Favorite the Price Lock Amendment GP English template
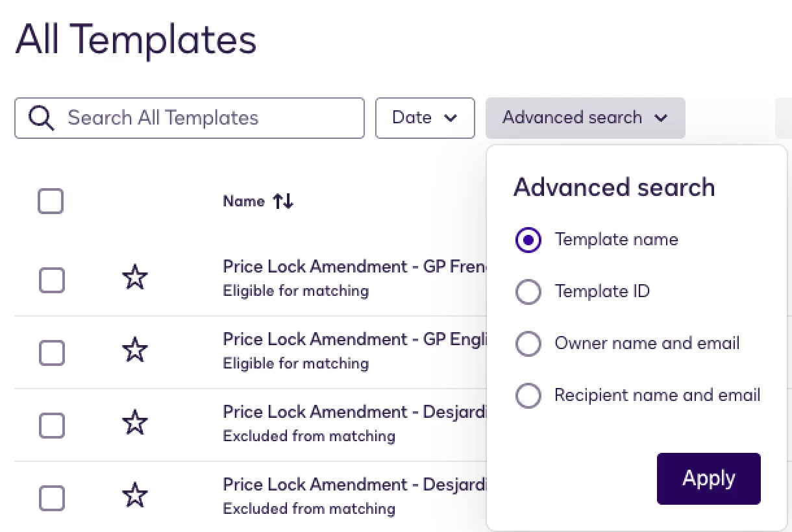The height and width of the screenshot is (532, 792). pos(134,351)
